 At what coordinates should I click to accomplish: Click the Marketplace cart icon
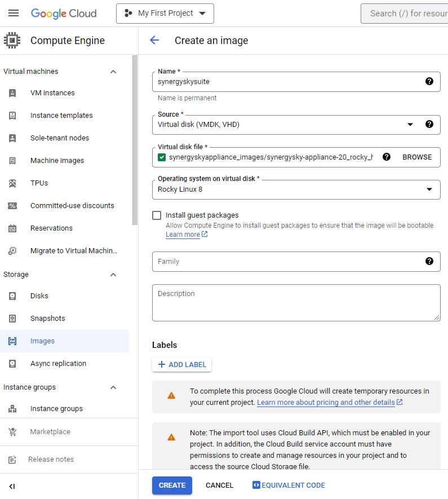[x=12, y=431]
